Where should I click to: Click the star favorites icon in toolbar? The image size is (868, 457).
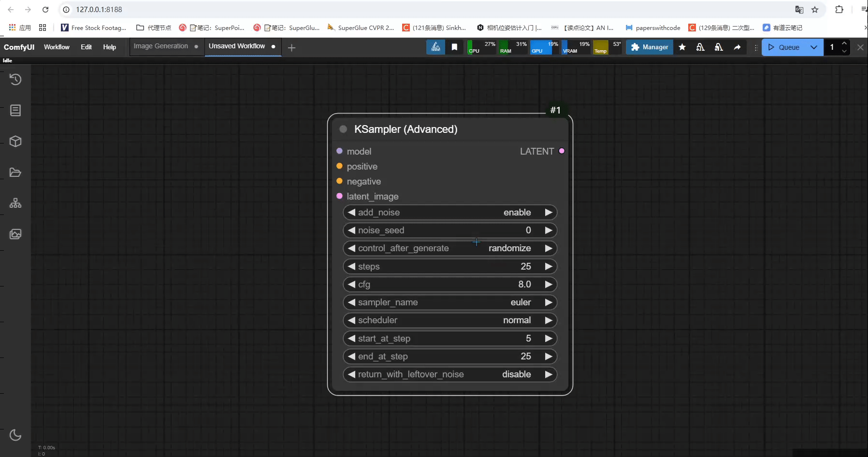(682, 47)
